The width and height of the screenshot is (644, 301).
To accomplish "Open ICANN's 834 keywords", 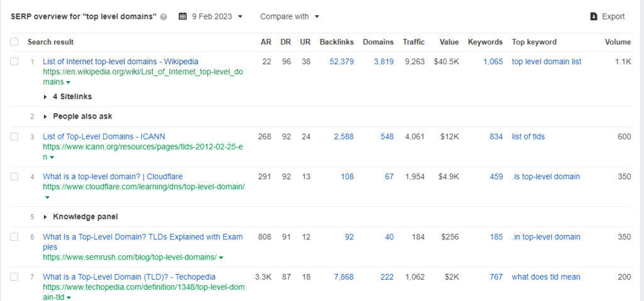I will click(x=496, y=137).
